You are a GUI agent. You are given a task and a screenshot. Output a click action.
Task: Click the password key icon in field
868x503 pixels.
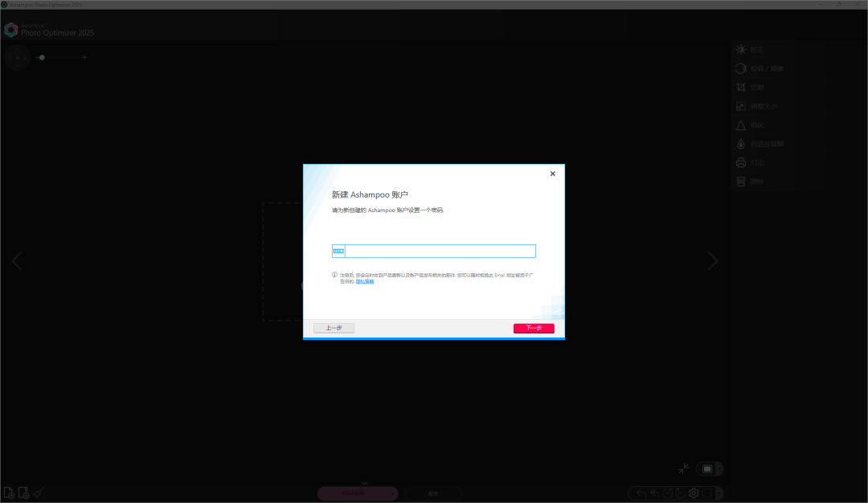point(338,251)
